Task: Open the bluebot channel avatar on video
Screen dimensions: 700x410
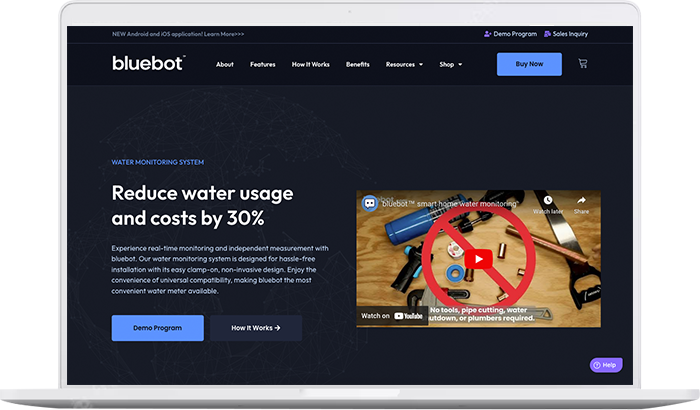Action: [x=370, y=204]
